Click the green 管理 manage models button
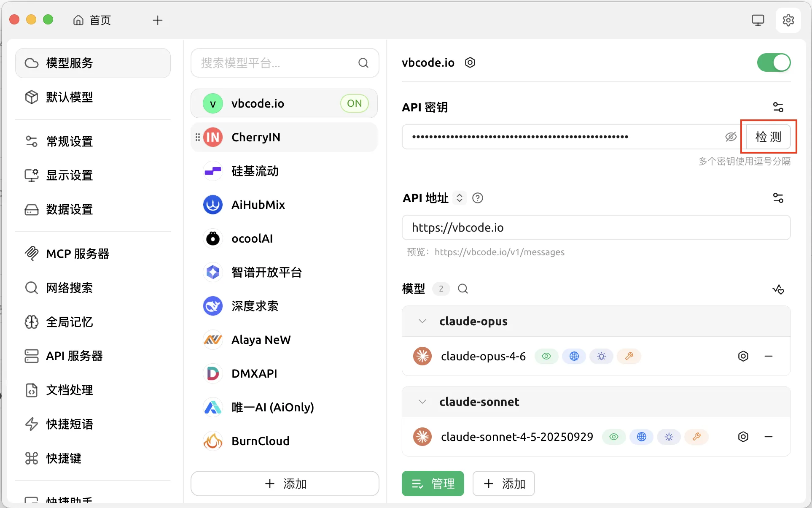This screenshot has height=508, width=812. (433, 484)
